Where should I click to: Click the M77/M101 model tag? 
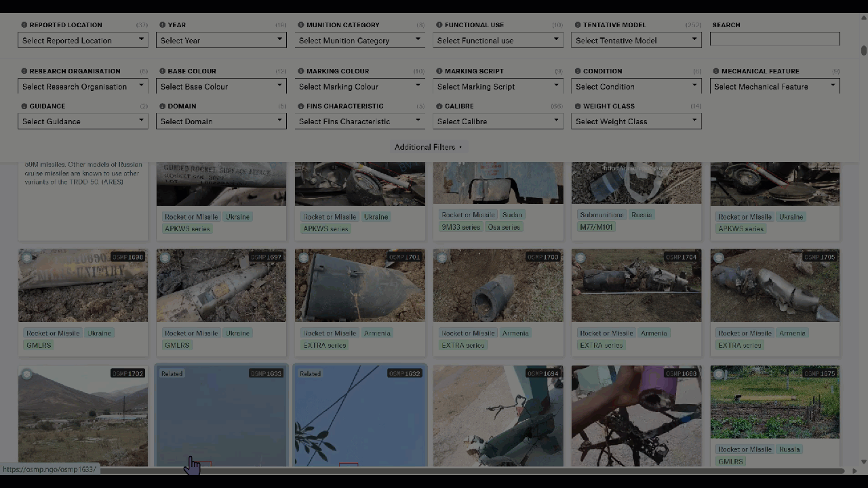596,227
